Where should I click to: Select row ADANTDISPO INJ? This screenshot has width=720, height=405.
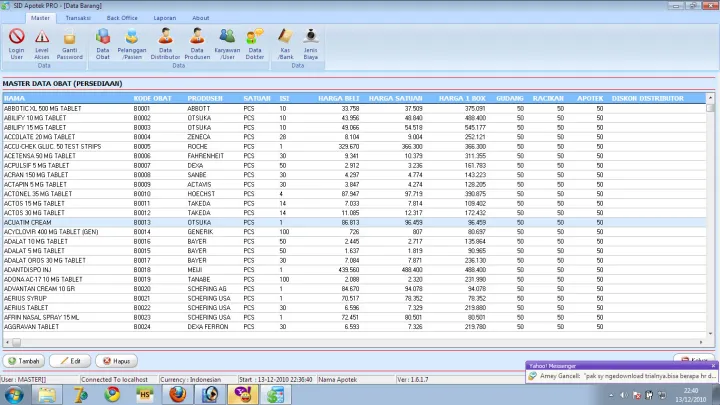click(x=354, y=270)
